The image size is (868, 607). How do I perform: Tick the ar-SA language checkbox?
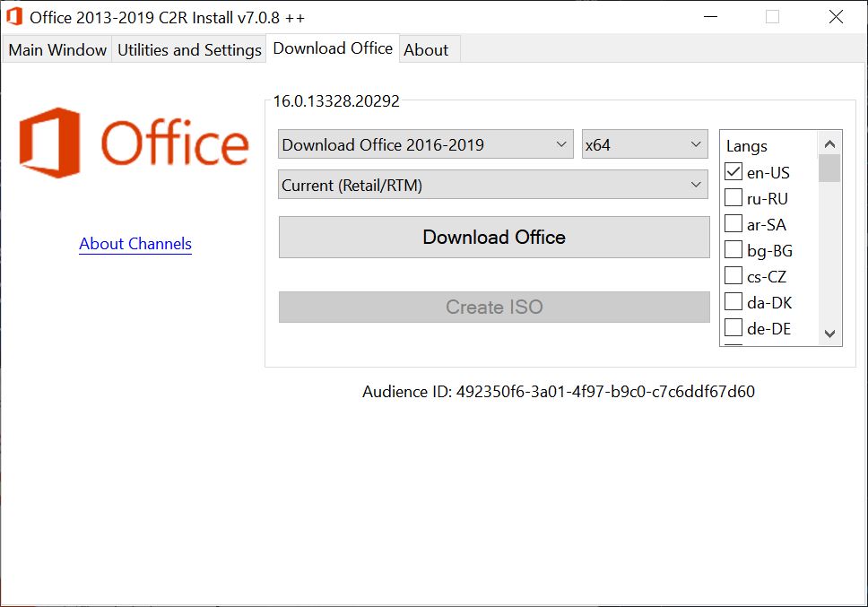point(733,223)
